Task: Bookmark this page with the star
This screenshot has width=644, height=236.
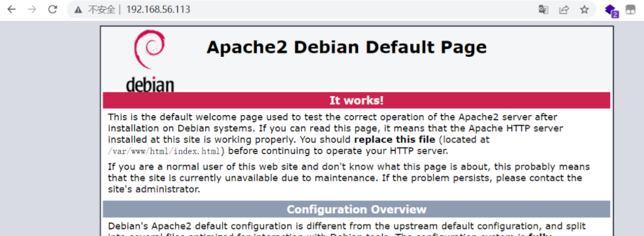Action: pyautogui.click(x=585, y=9)
